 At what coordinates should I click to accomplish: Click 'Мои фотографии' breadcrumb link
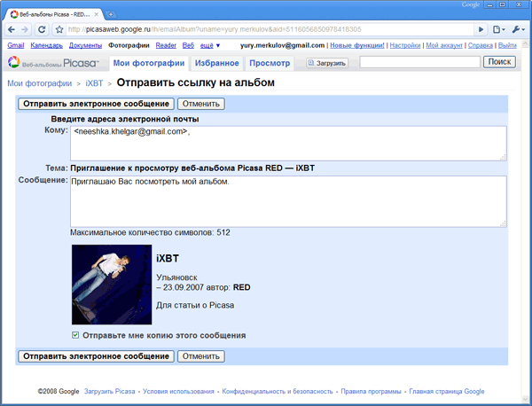pyautogui.click(x=39, y=83)
